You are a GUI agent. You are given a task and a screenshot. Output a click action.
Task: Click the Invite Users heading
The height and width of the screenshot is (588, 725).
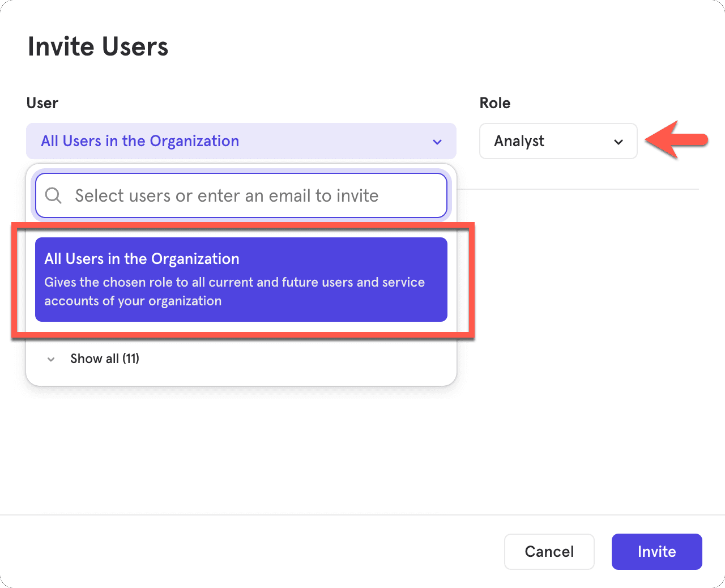tap(98, 46)
